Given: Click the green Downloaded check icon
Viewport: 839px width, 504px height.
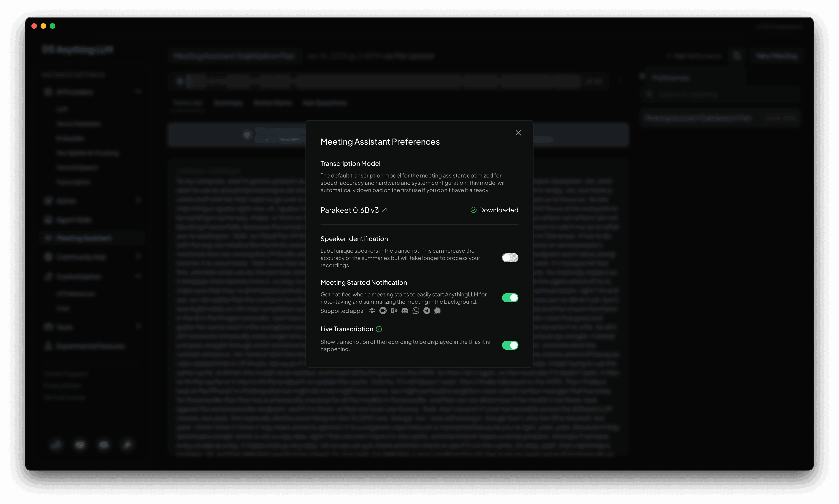Looking at the screenshot, I should click(x=473, y=210).
